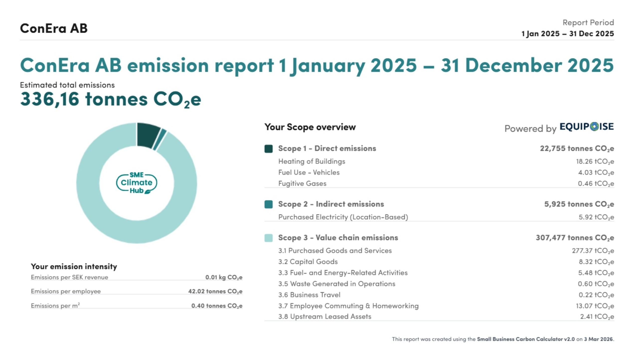Click the ConEra AB company name header
Image resolution: width=638 pixels, height=364 pixels.
pos(54,28)
